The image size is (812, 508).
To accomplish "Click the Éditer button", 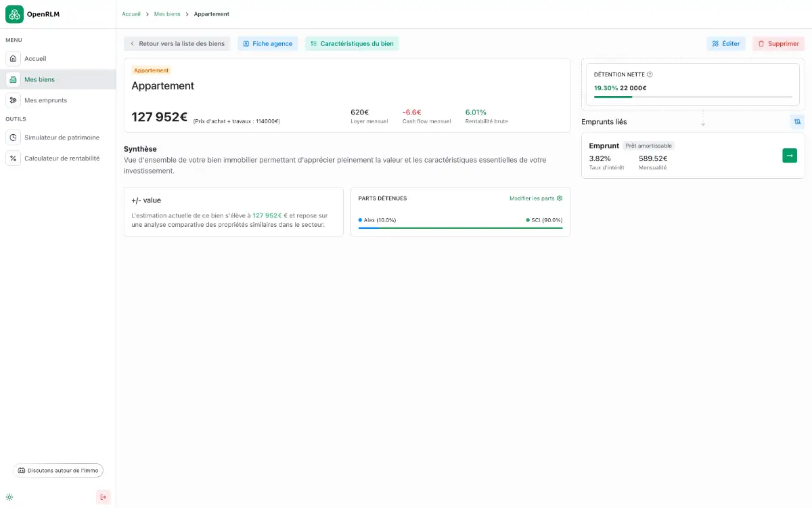I will [726, 43].
